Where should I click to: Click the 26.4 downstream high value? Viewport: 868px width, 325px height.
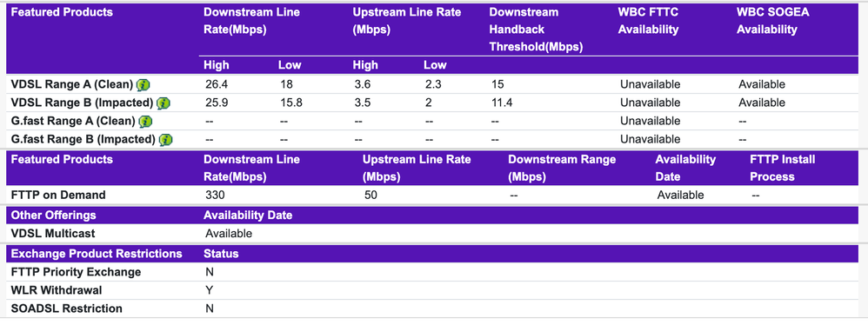[x=217, y=84]
